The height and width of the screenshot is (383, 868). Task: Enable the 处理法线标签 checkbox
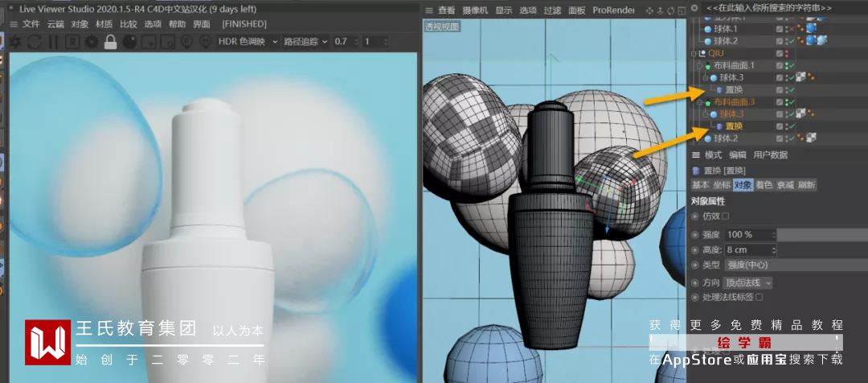[x=759, y=298]
